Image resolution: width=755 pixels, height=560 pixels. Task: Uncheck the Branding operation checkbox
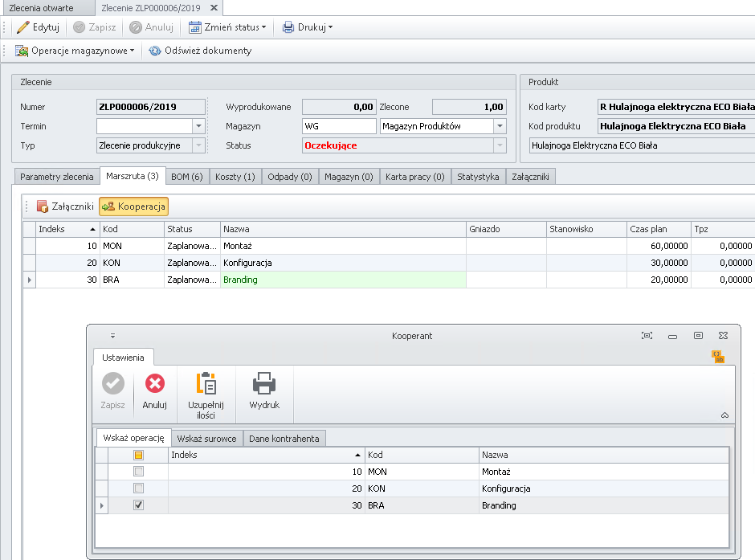tap(139, 505)
